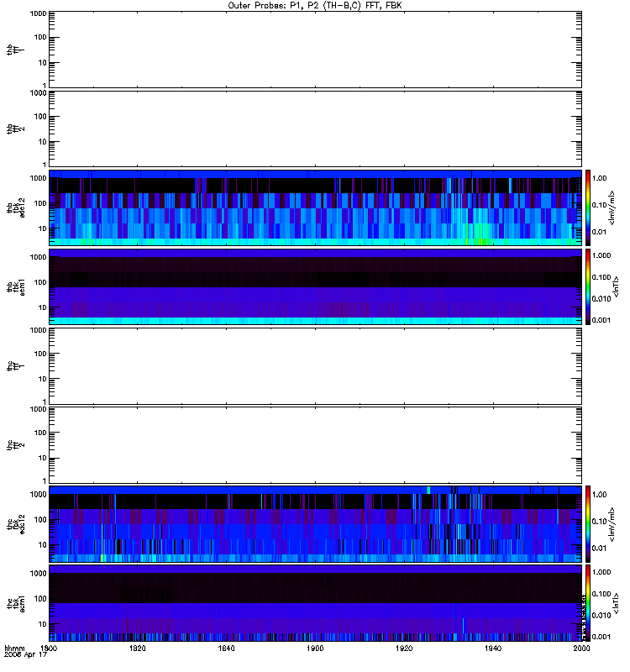This screenshot has width=630, height=672.
Task: Click the thb fbk scm1 color bar
Action: [x=588, y=286]
